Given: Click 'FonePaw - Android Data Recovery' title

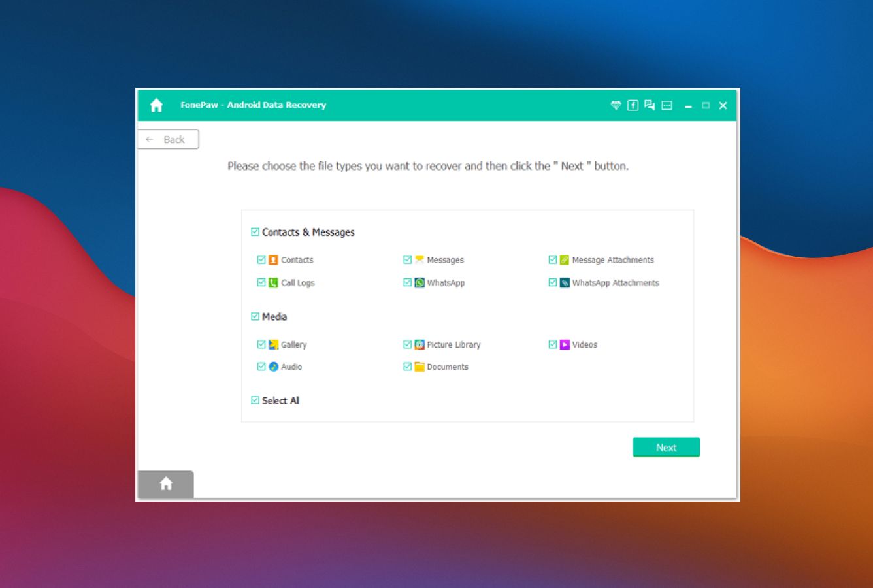Looking at the screenshot, I should (254, 105).
